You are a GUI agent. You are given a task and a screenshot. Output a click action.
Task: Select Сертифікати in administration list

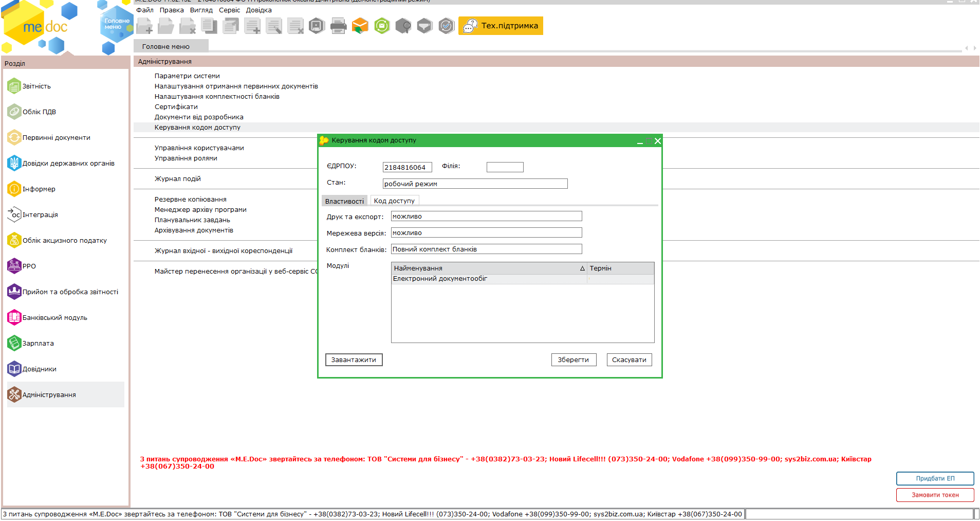pyautogui.click(x=176, y=107)
